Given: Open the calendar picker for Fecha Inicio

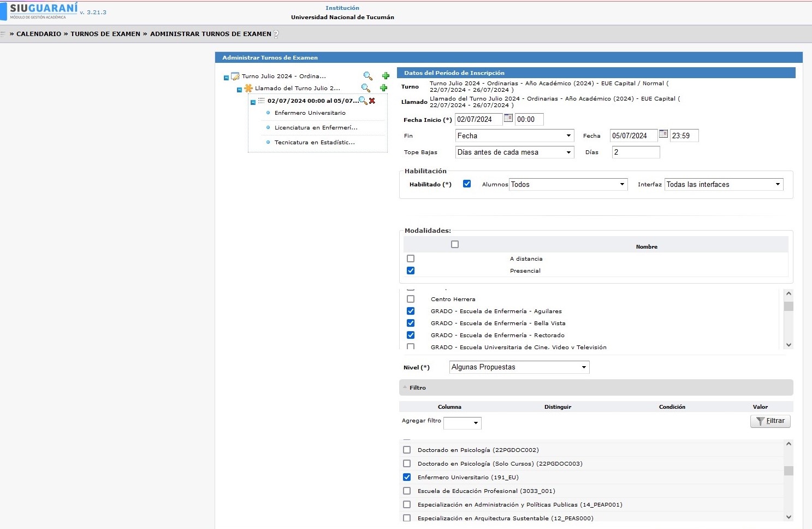Looking at the screenshot, I should [x=508, y=118].
